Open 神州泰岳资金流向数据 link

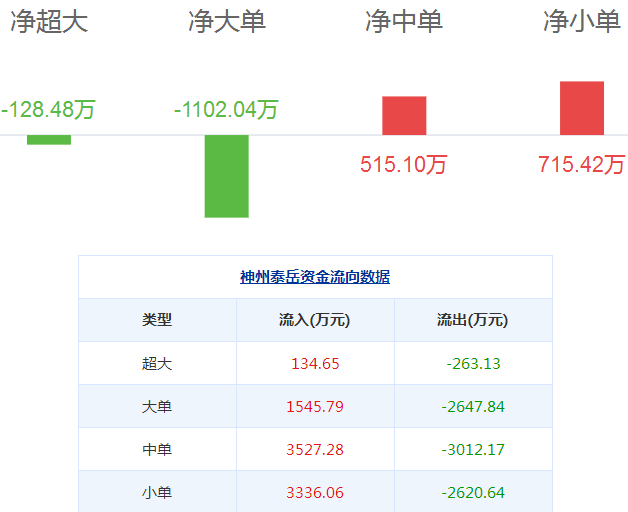(x=315, y=277)
